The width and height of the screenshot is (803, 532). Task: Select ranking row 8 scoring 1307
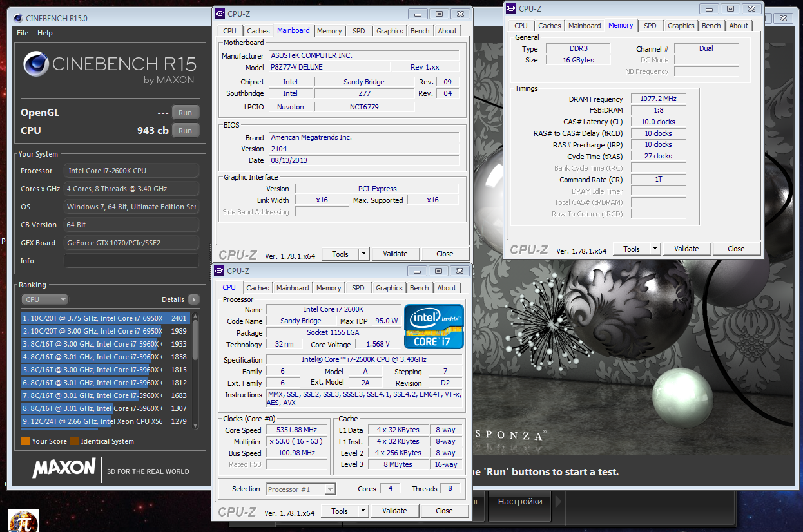tap(106, 408)
